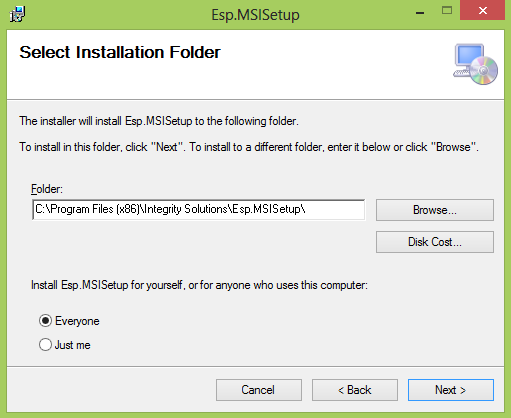Click the Esp.MSISetup title bar text
The width and height of the screenshot is (511, 418).
[x=256, y=15]
